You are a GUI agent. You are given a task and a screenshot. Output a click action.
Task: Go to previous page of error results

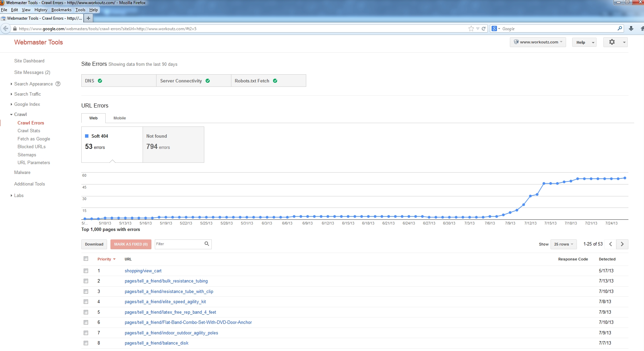tap(610, 244)
